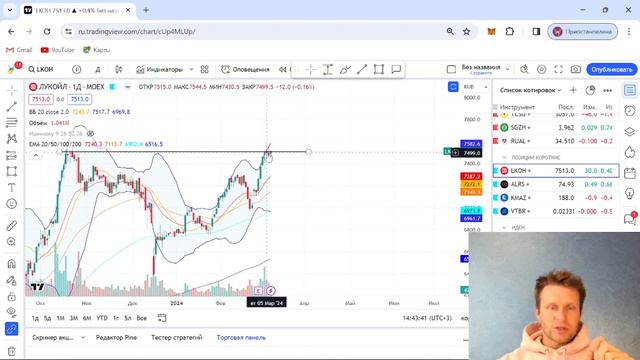
Task: Select the trend line in favorites toolbar
Action: [x=362, y=69]
